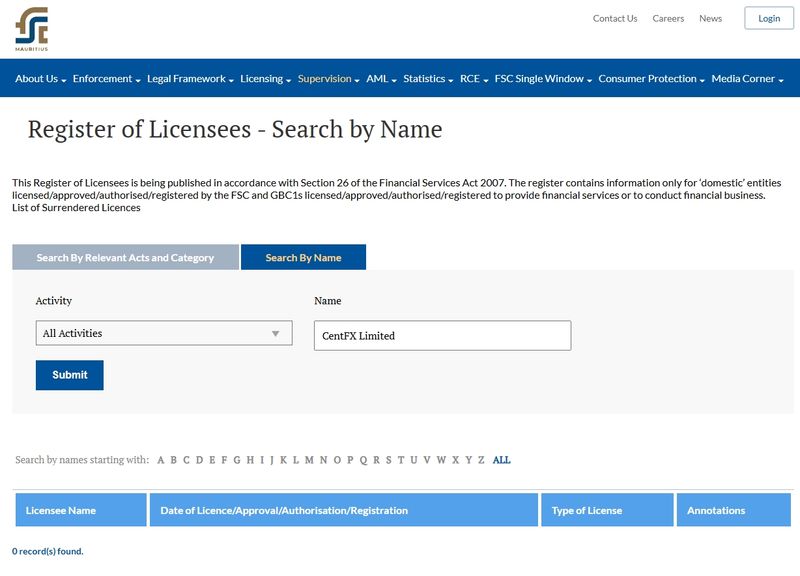Viewport: 800px width, 576px height.
Task: Click the Annotations column header
Action: (x=734, y=510)
